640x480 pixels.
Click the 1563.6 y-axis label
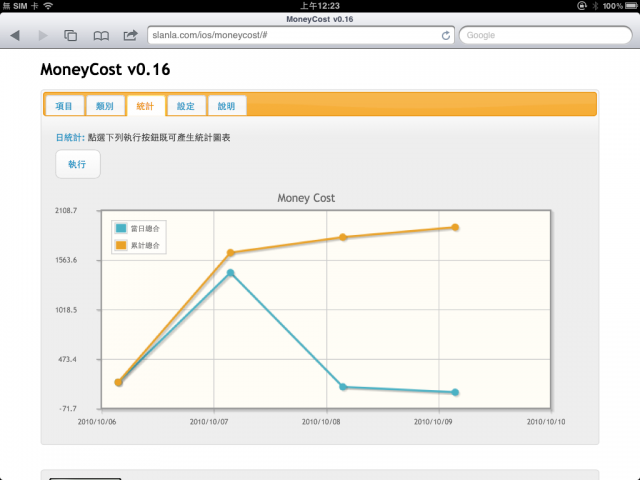66,260
